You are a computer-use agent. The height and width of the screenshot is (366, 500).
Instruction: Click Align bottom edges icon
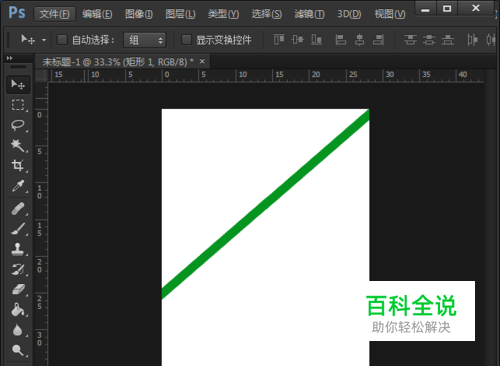[316, 40]
